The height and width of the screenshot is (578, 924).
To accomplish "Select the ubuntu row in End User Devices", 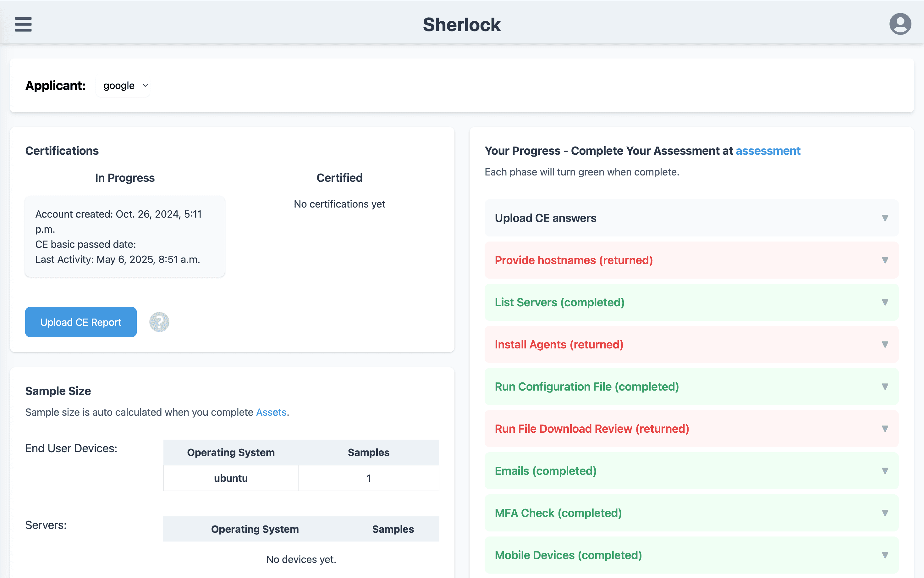I will pos(230,478).
